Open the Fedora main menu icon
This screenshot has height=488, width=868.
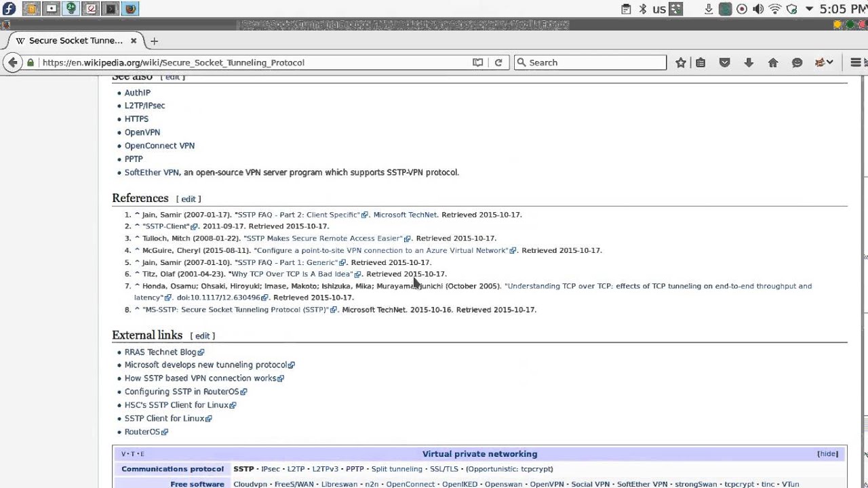9,9
